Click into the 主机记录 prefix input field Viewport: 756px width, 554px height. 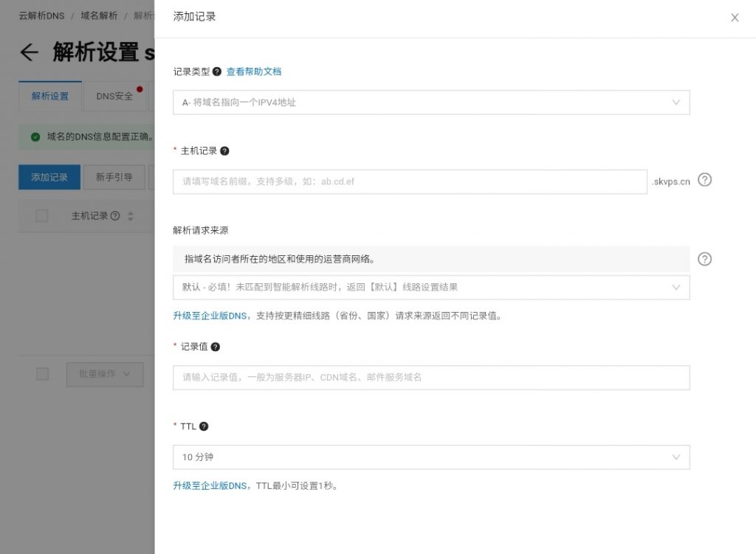(410, 181)
